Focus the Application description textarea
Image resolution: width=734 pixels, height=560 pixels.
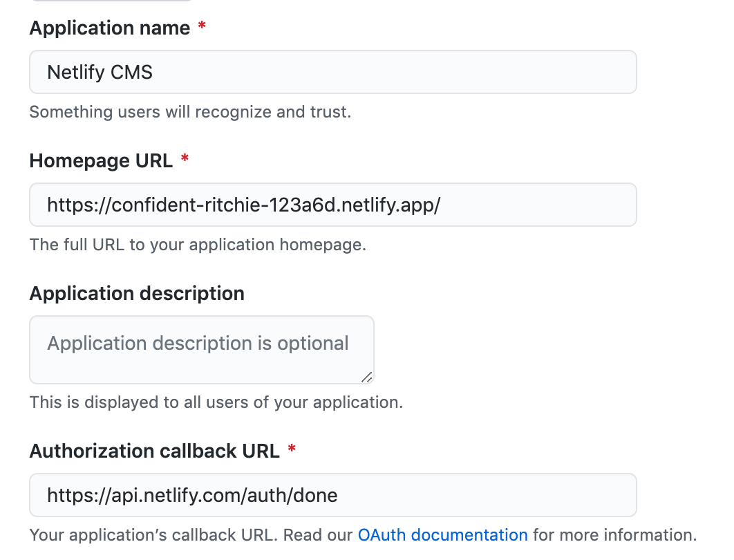coord(202,350)
